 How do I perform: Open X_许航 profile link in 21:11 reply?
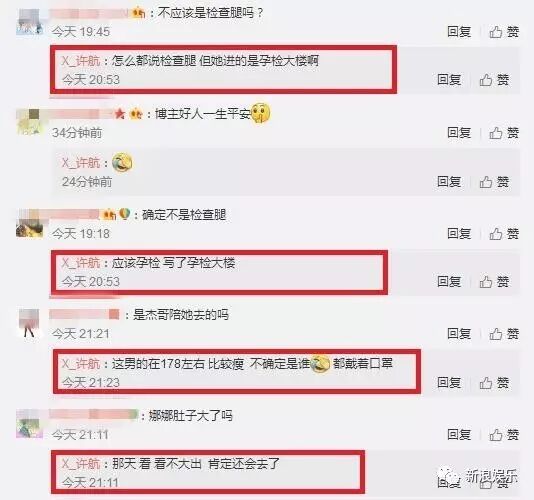click(81, 464)
